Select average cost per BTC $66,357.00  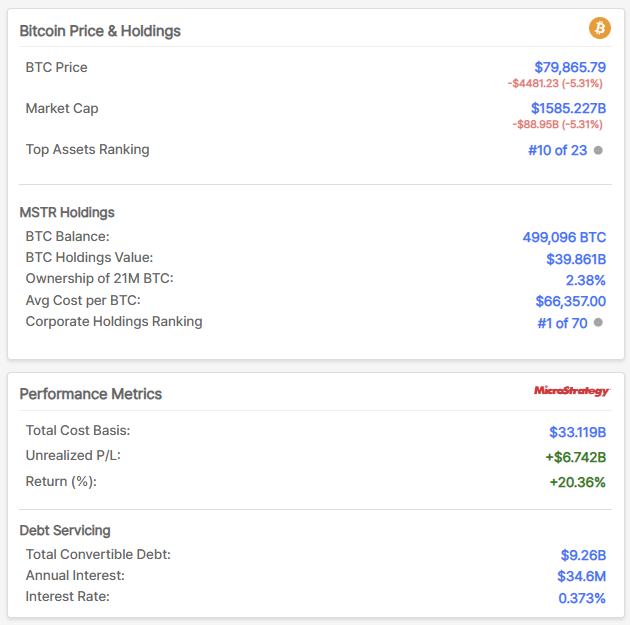pos(570,301)
